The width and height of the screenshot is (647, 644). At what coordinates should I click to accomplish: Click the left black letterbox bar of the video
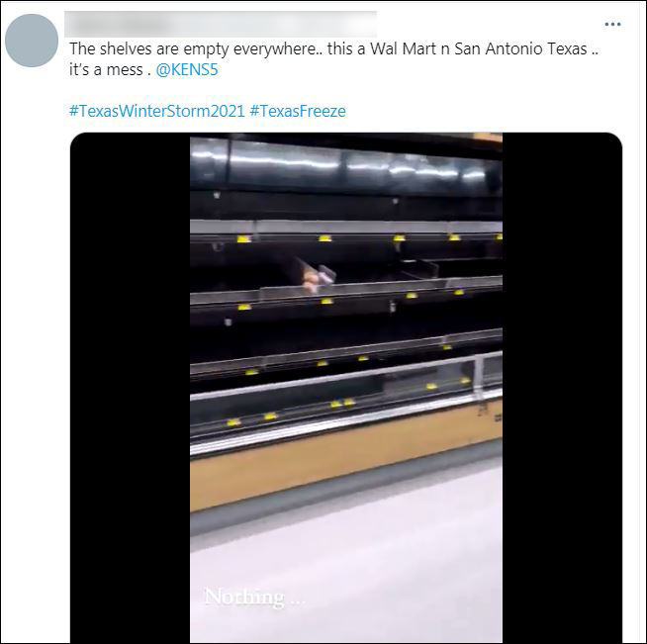tap(130, 387)
